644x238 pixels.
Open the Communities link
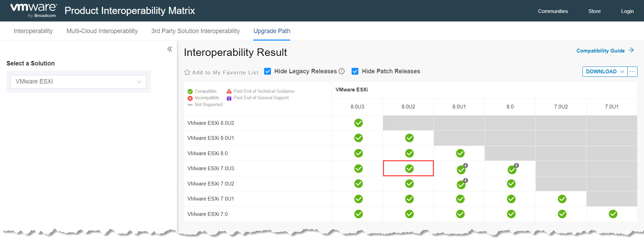553,11
